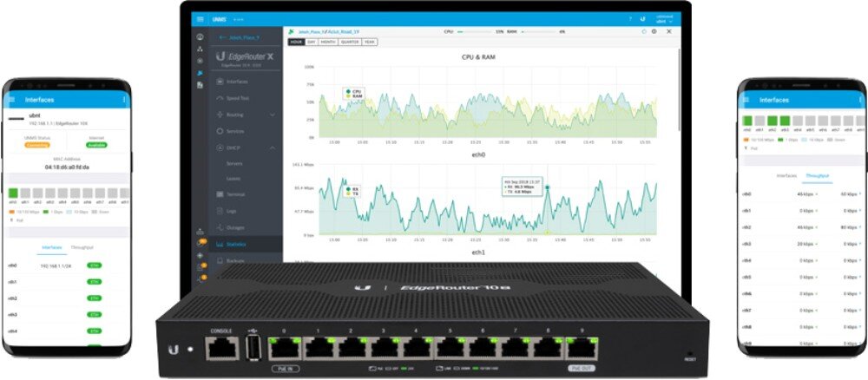The width and height of the screenshot is (868, 380).
Task: Select the YEAR time range tab
Action: 370,42
